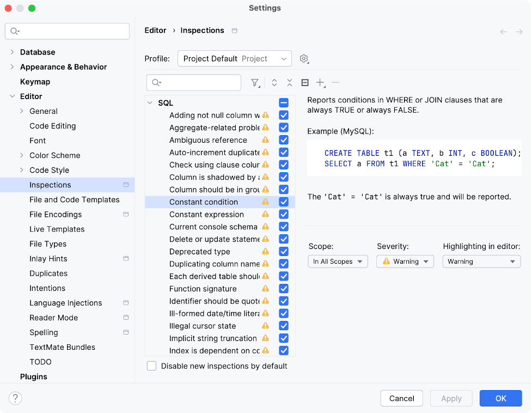Open profile settings with the gear icon
This screenshot has height=413, width=532.
pyautogui.click(x=304, y=58)
